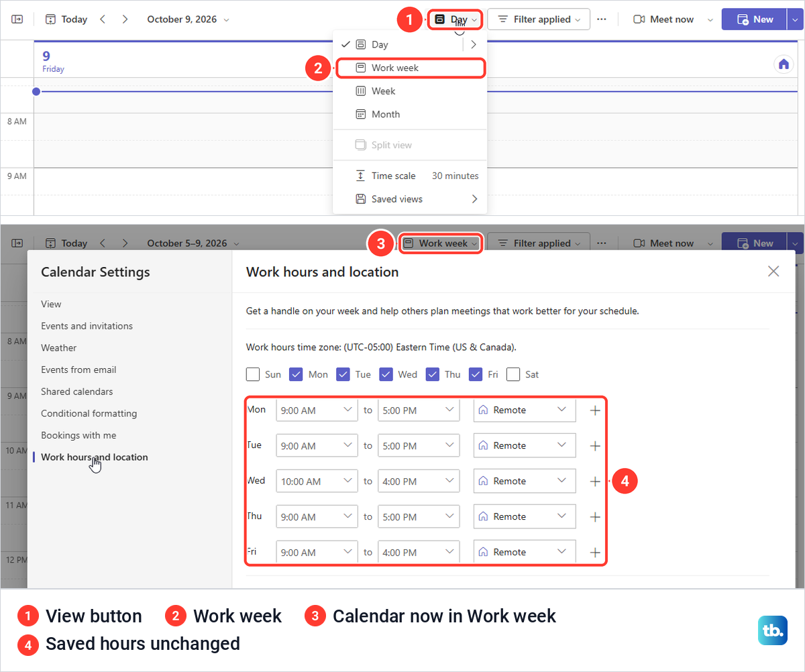The image size is (805, 672).
Task: Choose Work week from view menu
Action: pyautogui.click(x=410, y=68)
